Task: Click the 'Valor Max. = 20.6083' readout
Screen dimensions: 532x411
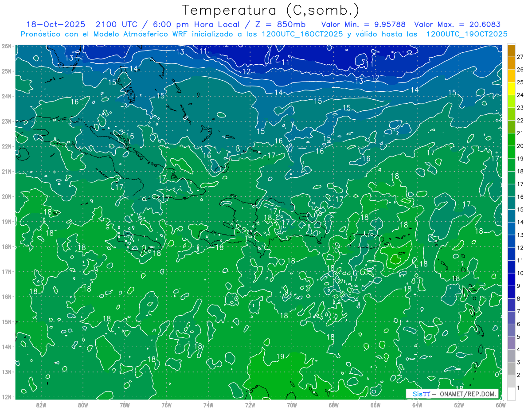Action: [x=457, y=24]
